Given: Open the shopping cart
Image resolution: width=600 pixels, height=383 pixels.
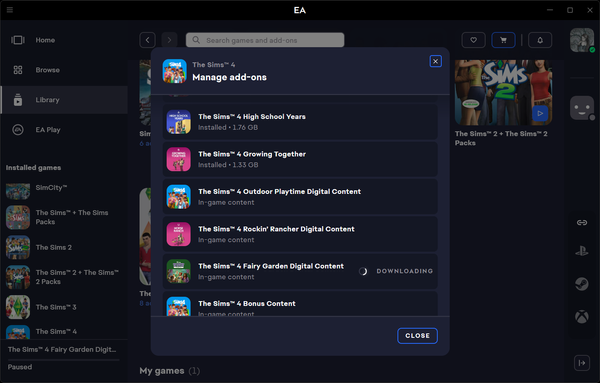Looking at the screenshot, I should [x=503, y=40].
